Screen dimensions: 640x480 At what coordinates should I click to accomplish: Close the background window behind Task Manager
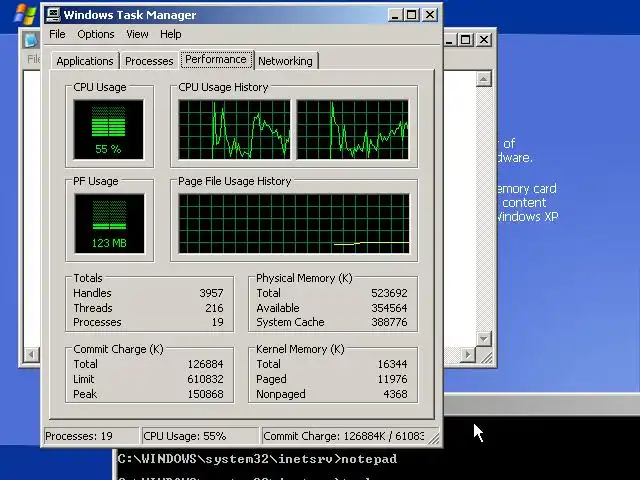tap(484, 40)
